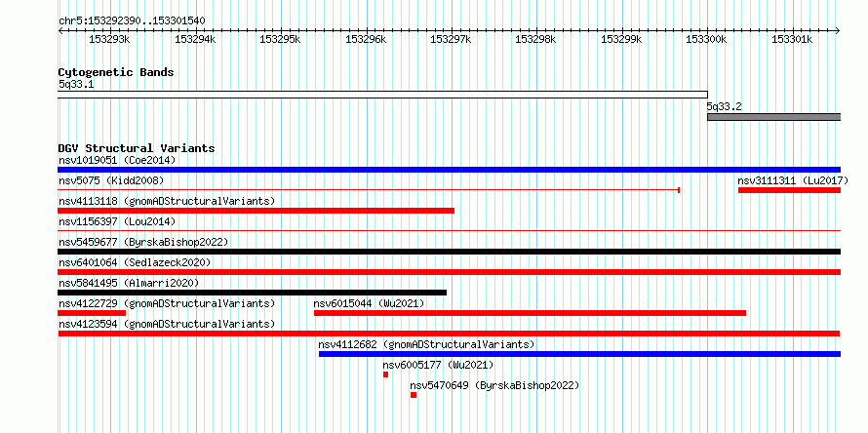The width and height of the screenshot is (868, 433).
Task: Click the nsv3111311 (Lu2017) label
Action: [793, 180]
